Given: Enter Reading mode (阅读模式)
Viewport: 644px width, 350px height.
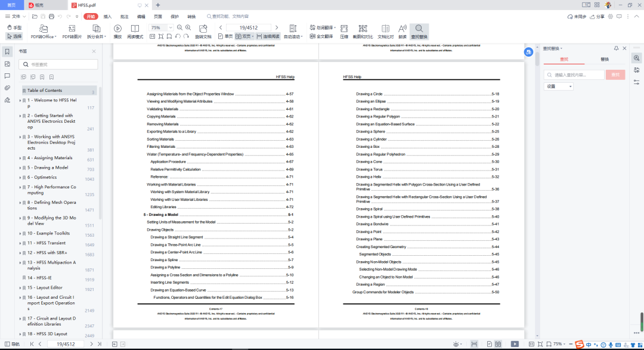Looking at the screenshot, I should coord(135,32).
